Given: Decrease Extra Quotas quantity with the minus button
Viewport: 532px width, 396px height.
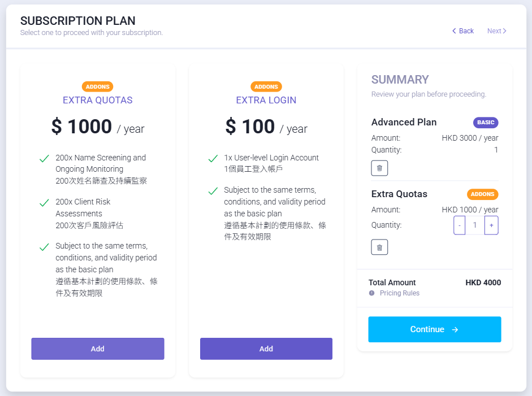Looking at the screenshot, I should [x=460, y=225].
